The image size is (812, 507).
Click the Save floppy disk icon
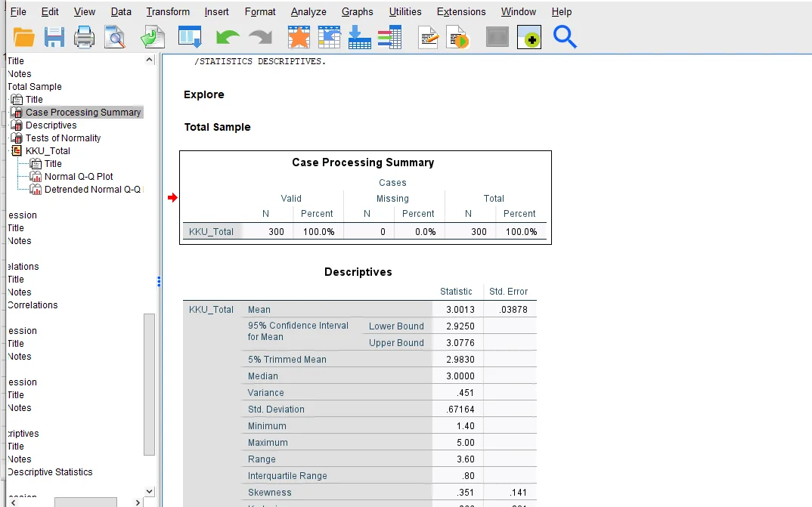54,38
